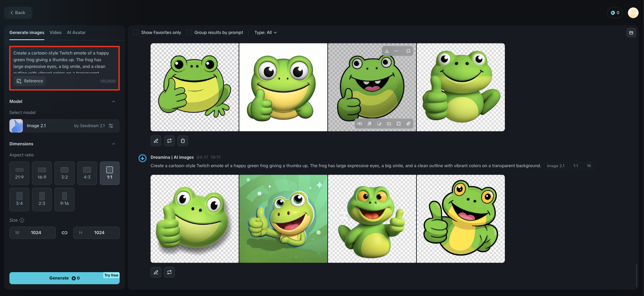Open yellow-bellied outlined frog thumbnail
644x296 pixels.
461,219
